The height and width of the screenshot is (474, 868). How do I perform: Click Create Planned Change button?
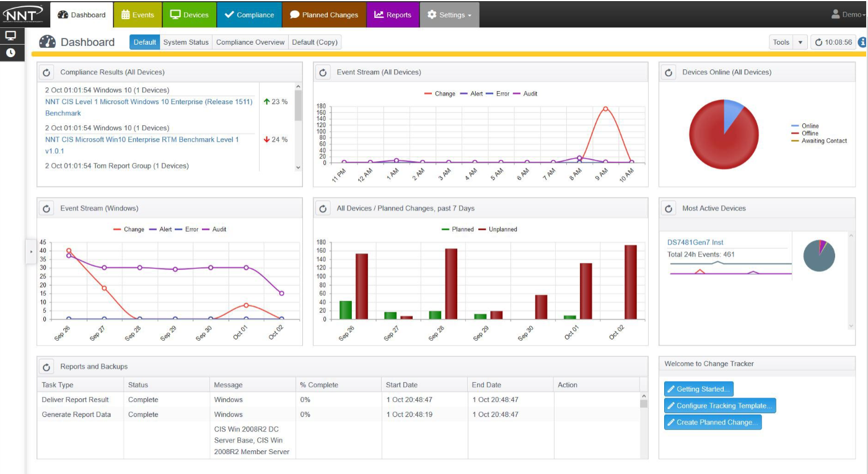712,423
